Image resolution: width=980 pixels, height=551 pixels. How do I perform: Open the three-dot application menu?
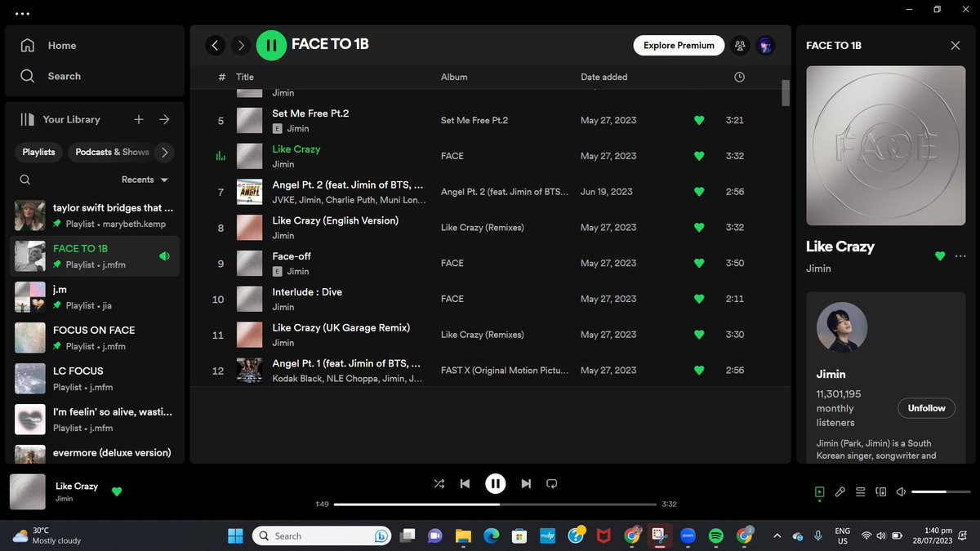tap(23, 14)
